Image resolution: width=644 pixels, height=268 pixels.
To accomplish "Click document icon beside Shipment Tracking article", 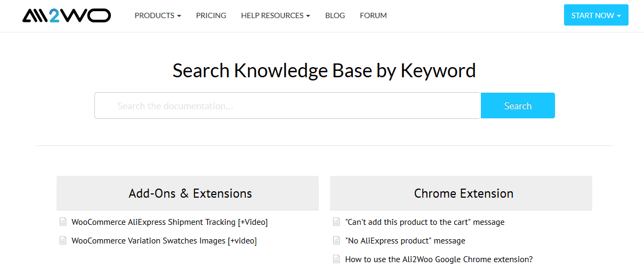I will coord(63,222).
